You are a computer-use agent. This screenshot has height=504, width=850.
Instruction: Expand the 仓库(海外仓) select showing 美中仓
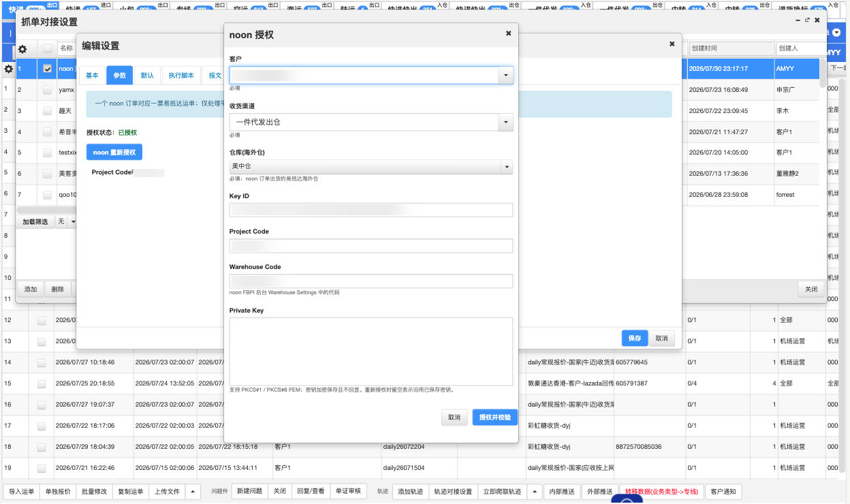tap(371, 167)
